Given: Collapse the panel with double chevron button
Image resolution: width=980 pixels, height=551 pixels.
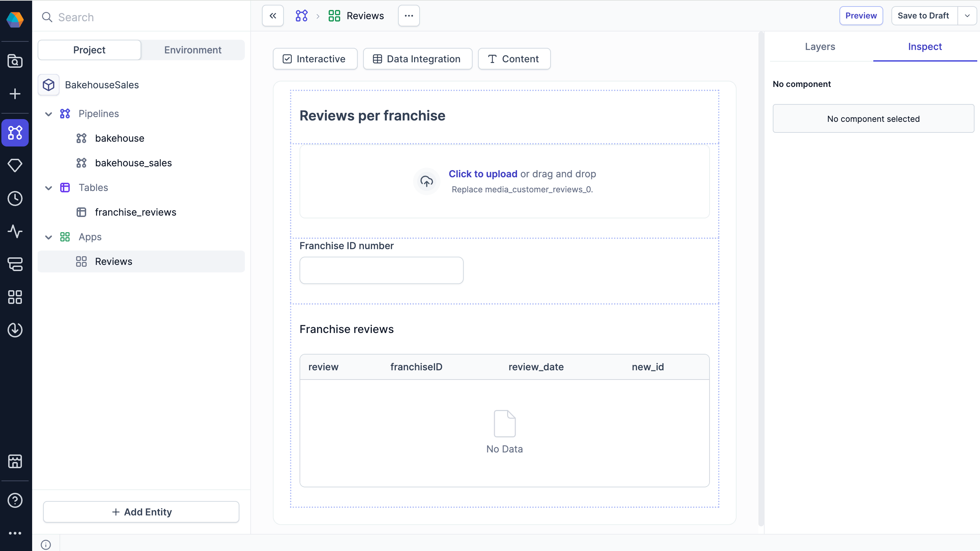Looking at the screenshot, I should click(x=273, y=16).
